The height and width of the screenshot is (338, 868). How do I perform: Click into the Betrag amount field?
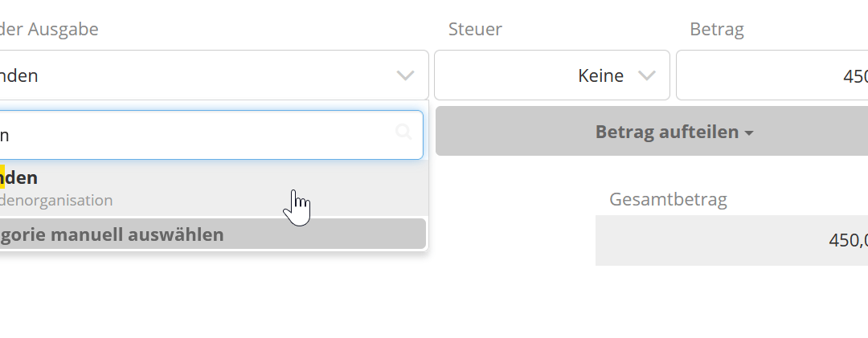coord(772,76)
